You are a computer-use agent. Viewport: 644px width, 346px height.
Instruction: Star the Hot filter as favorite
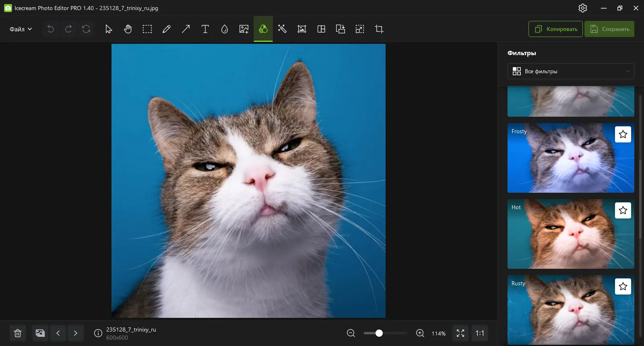[623, 210]
